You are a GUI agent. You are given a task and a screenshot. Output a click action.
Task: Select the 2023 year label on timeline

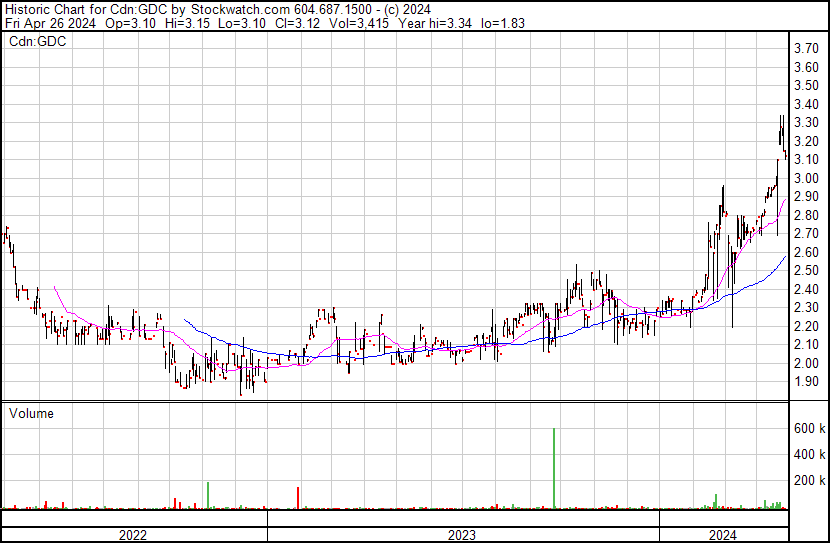click(x=462, y=535)
